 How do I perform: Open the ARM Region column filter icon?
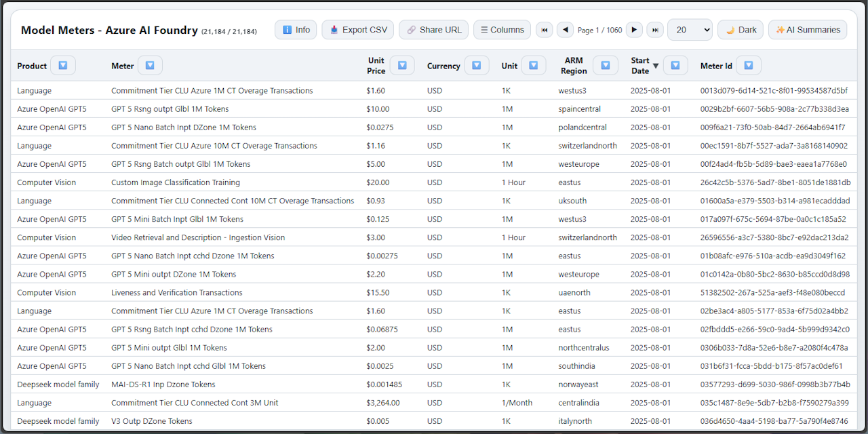coord(606,65)
